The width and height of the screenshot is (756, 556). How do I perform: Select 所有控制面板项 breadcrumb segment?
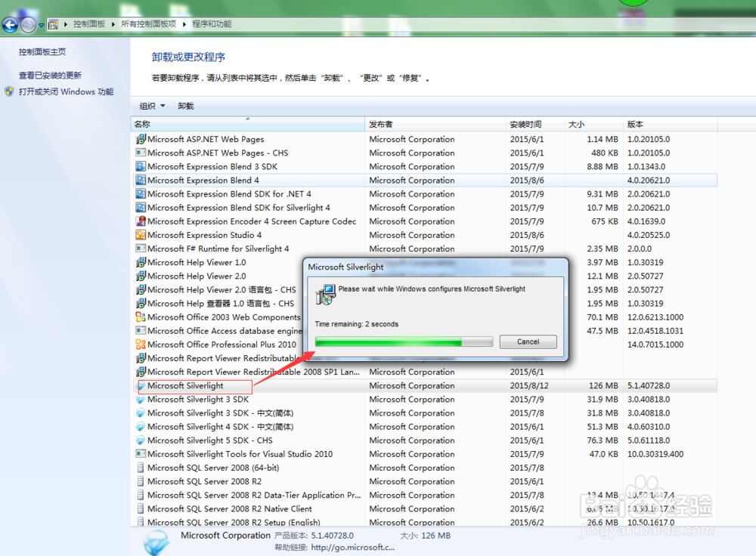148,24
